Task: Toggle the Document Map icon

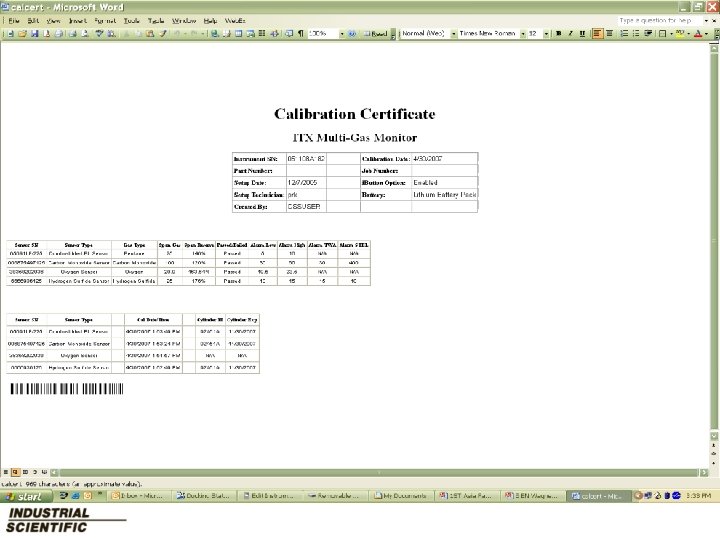Action: pyautogui.click(x=289, y=34)
